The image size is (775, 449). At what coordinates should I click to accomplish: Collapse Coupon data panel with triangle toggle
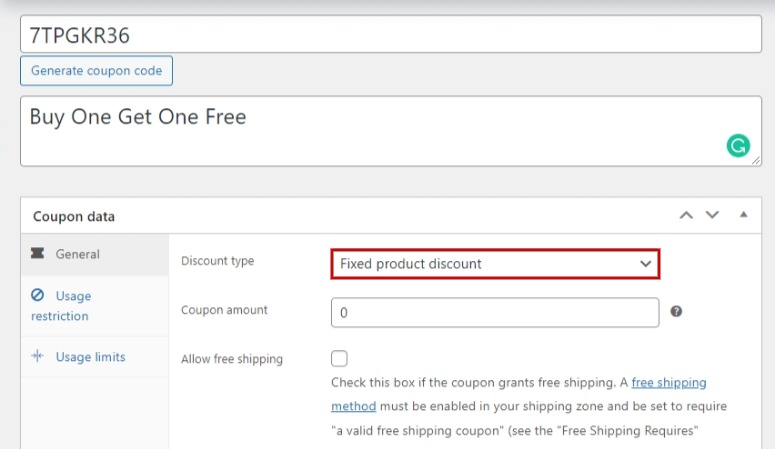743,214
